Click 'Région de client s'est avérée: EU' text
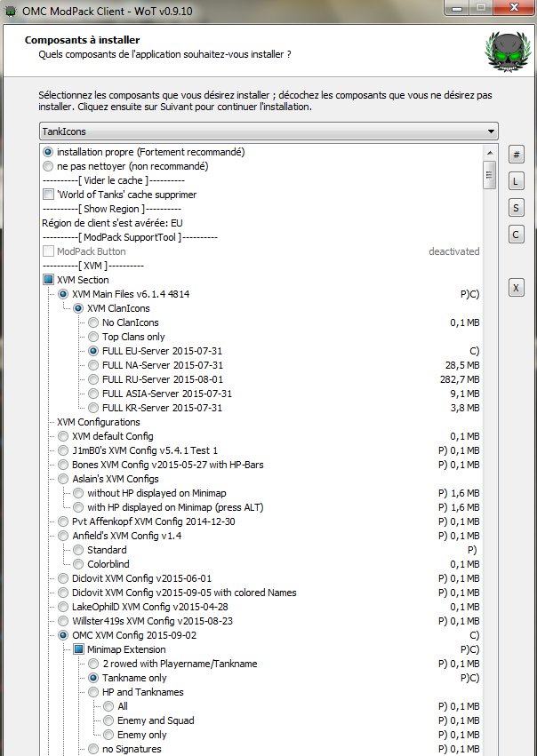537x756 pixels. (112, 223)
